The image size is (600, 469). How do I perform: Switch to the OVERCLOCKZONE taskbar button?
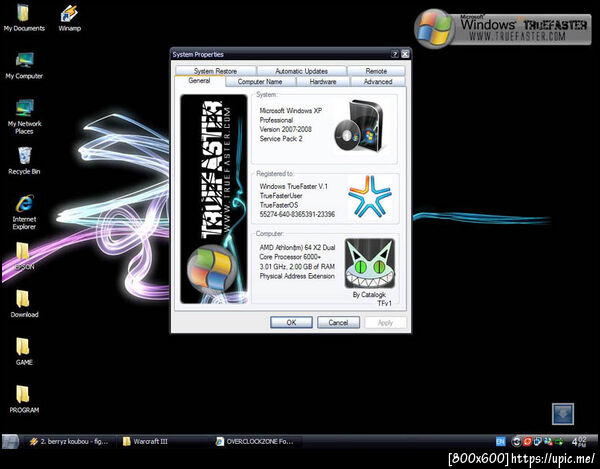pyautogui.click(x=256, y=441)
